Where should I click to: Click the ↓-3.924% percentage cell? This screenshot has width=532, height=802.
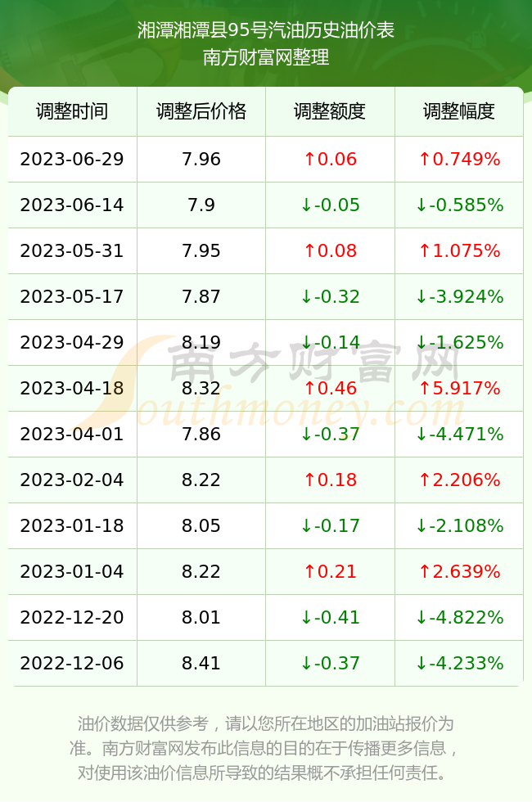459,296
